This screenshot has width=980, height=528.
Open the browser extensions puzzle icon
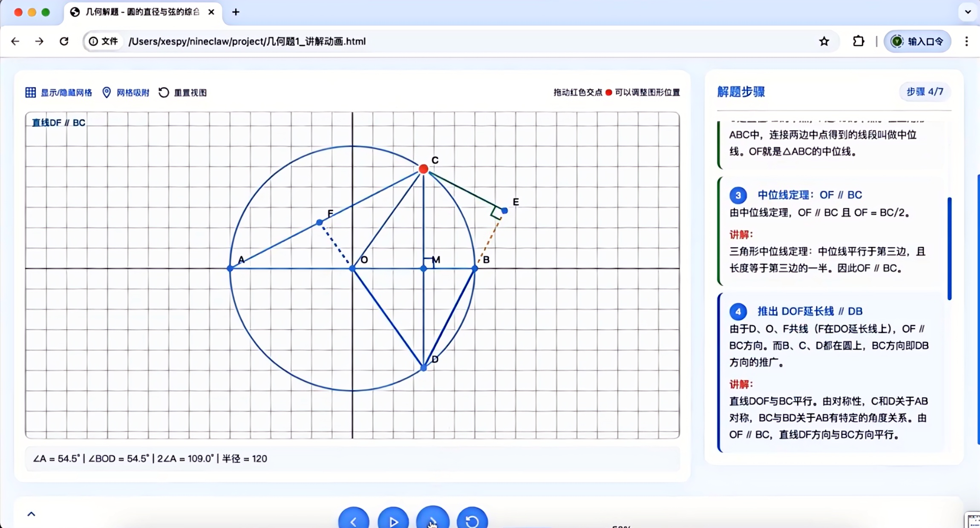[x=858, y=41]
